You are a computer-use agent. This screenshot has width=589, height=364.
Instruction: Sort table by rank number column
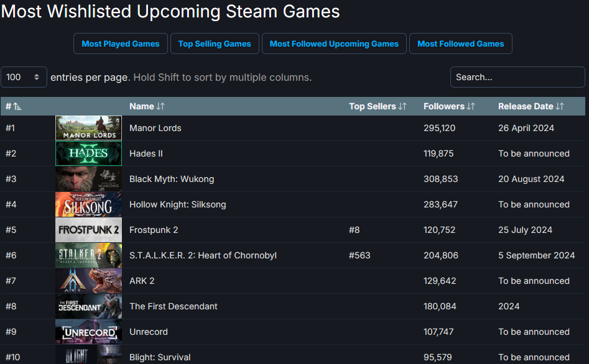14,107
